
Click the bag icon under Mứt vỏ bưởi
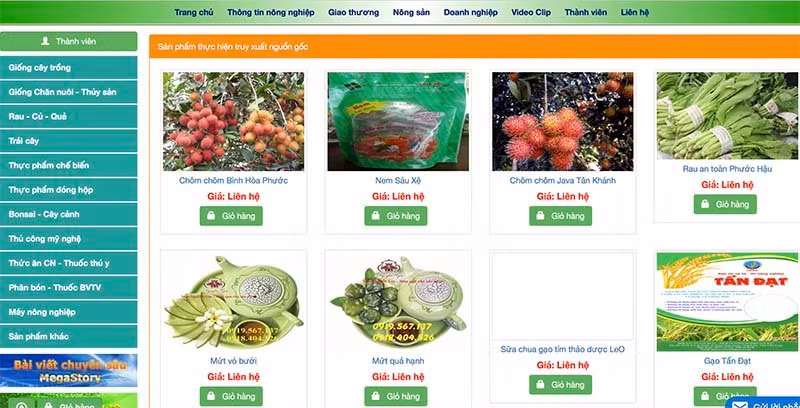pos(211,396)
